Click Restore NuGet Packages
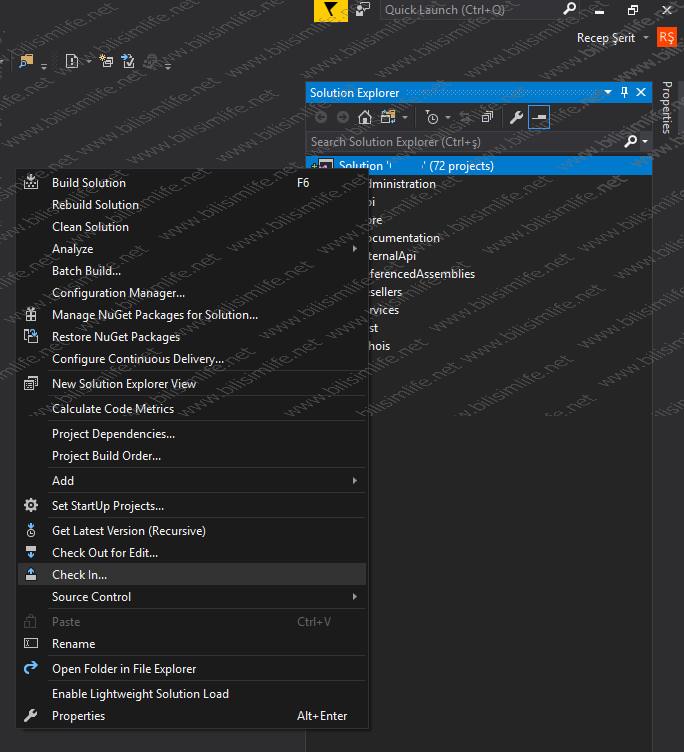 pyautogui.click(x=192, y=337)
